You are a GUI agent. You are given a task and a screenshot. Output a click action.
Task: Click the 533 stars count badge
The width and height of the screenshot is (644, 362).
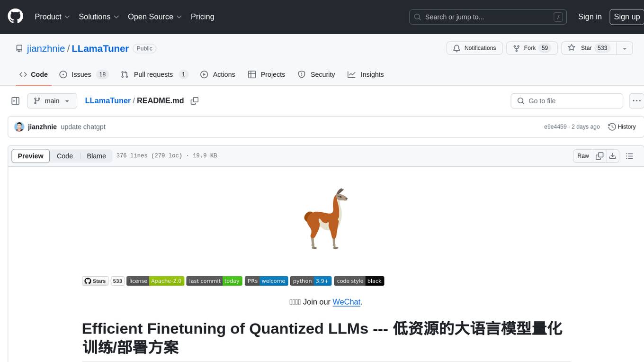tap(117, 281)
